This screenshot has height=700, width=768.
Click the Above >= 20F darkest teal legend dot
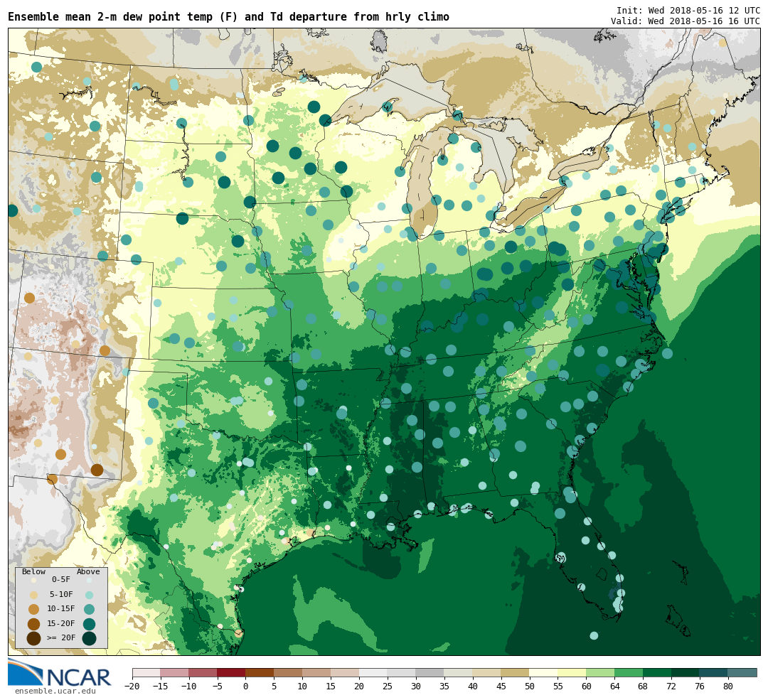[x=89, y=638]
